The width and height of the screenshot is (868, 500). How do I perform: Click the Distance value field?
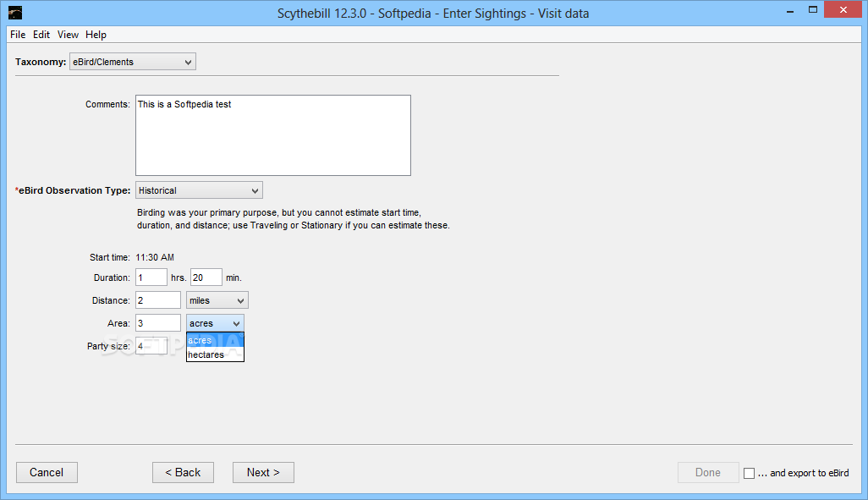point(157,300)
